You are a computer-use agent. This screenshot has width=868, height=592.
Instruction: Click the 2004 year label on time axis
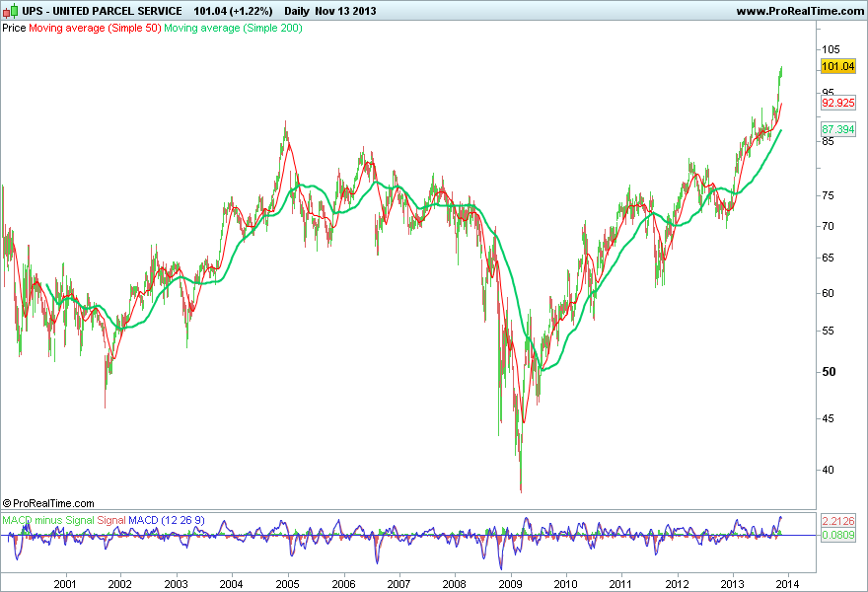[x=232, y=584]
